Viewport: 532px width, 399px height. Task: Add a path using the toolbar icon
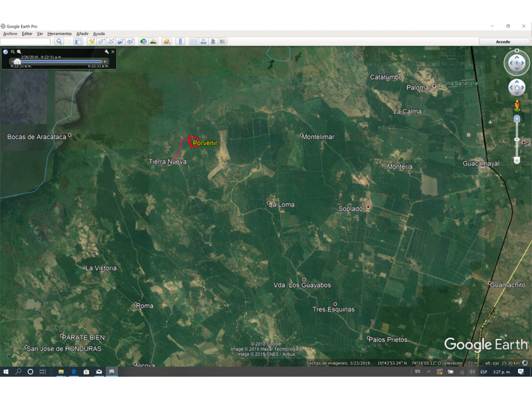pyautogui.click(x=111, y=41)
